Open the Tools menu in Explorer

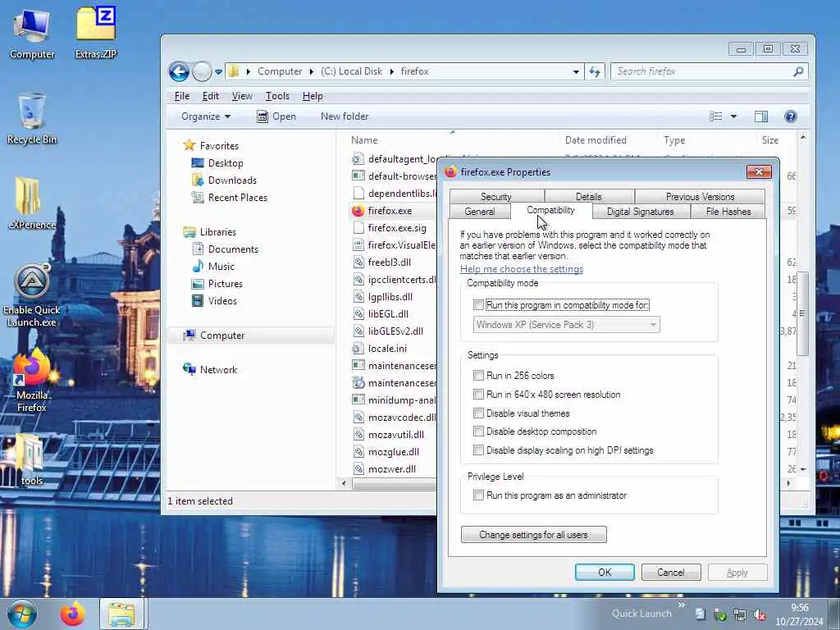[x=277, y=96]
